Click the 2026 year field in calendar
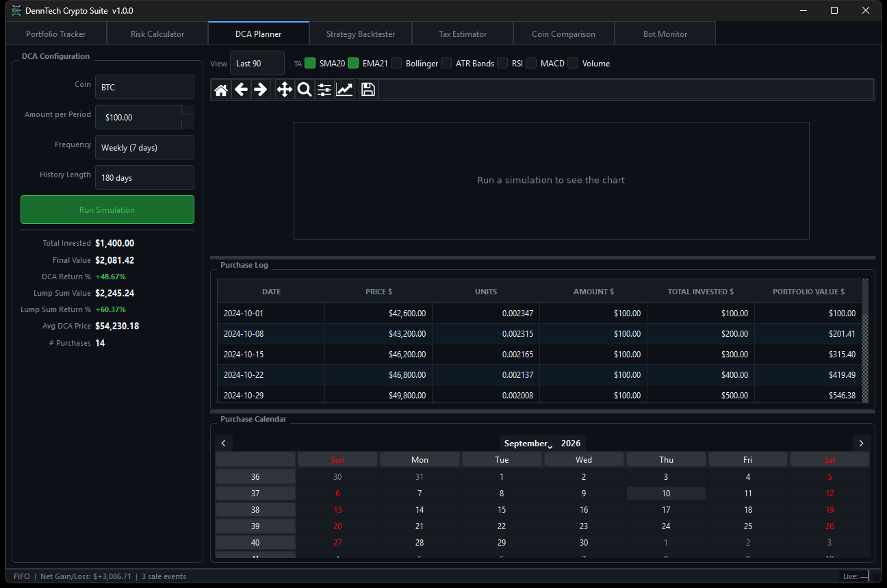 [571, 443]
